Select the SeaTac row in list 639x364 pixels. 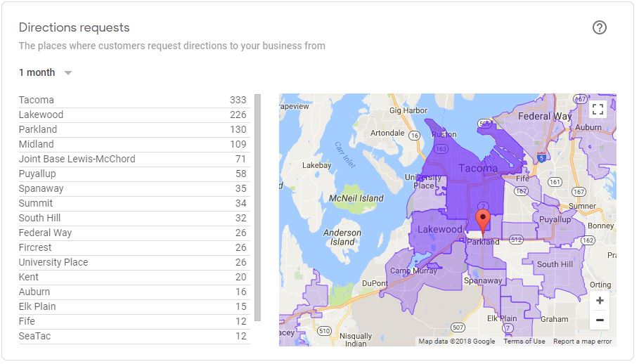pos(132,336)
